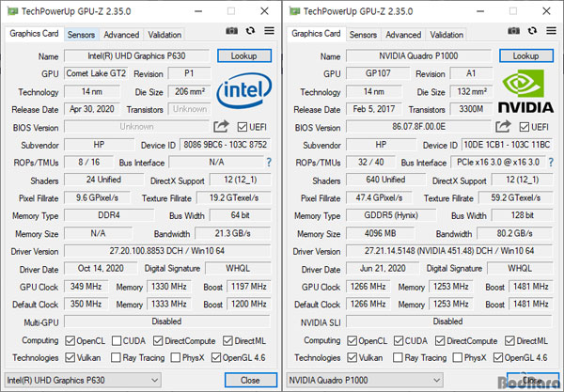
Task: Click Lookup button in Intel window
Action: 244,55
